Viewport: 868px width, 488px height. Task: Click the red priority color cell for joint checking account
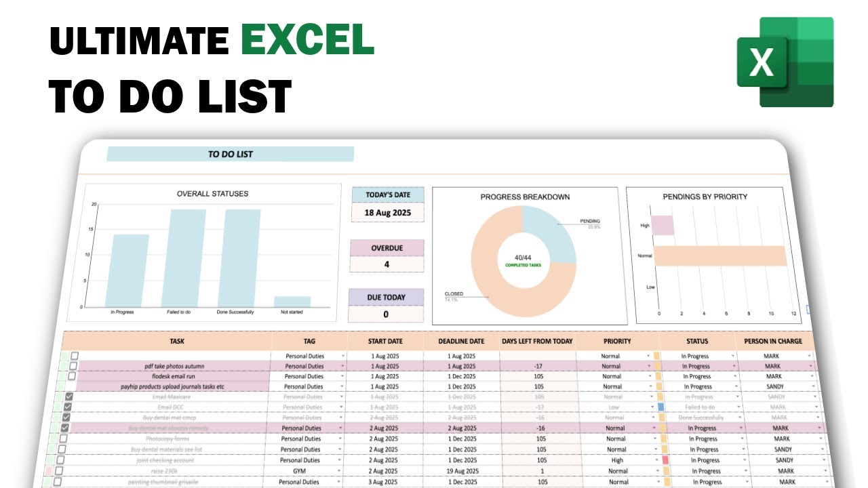(x=665, y=460)
